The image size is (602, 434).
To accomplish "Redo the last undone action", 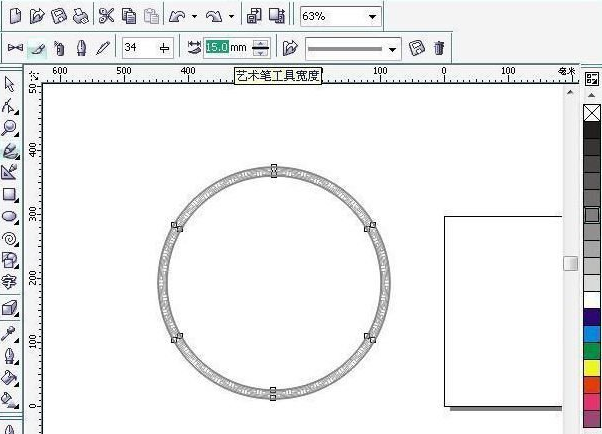I will [214, 16].
